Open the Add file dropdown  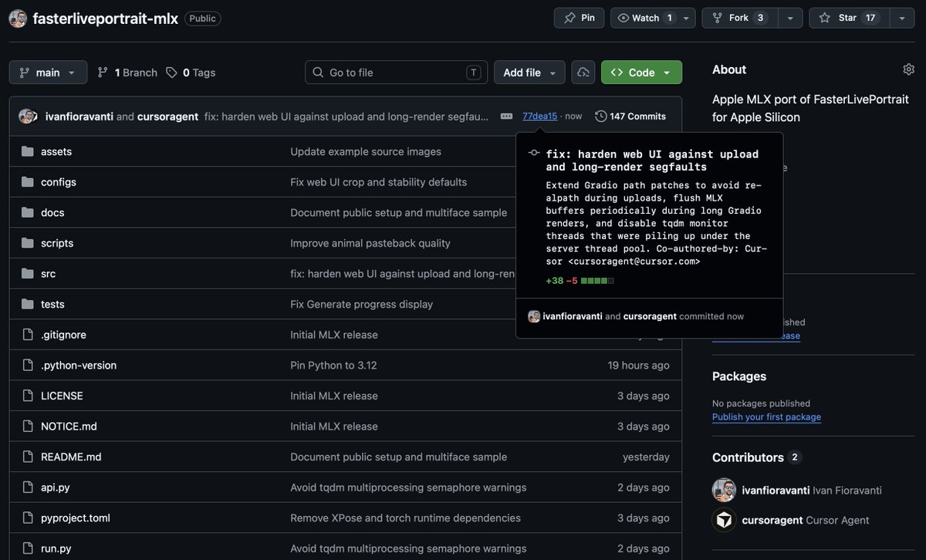[529, 73]
